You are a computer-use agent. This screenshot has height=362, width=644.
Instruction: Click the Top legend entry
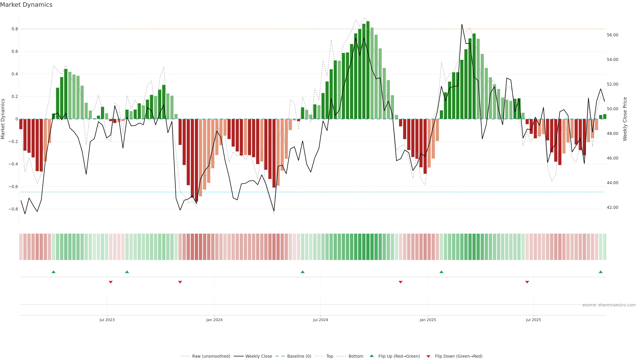coord(330,356)
